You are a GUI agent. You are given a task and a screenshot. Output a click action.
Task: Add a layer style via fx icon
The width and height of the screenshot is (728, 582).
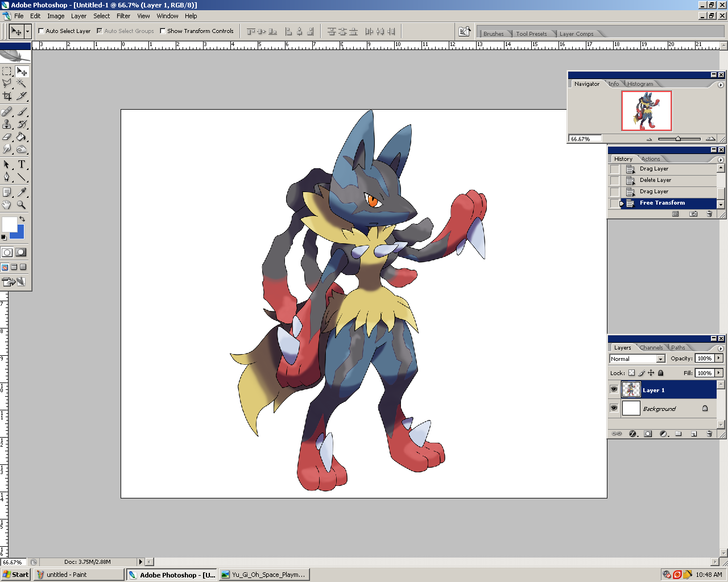[x=632, y=434]
